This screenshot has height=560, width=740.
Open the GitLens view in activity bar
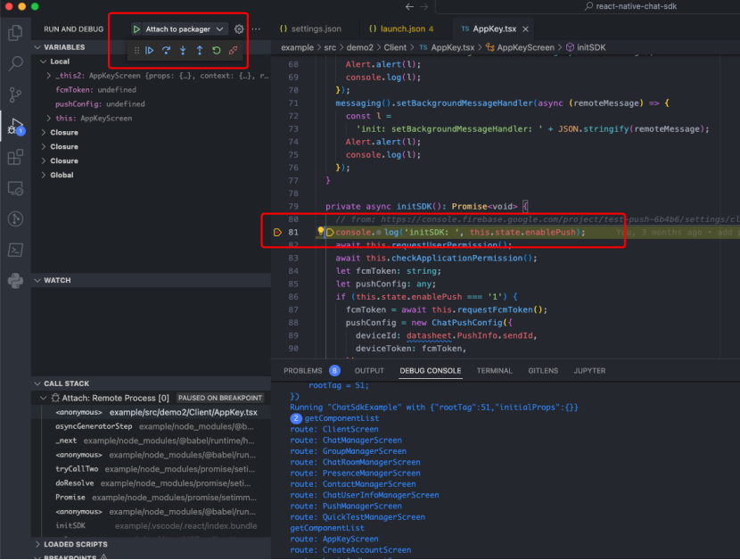15,219
